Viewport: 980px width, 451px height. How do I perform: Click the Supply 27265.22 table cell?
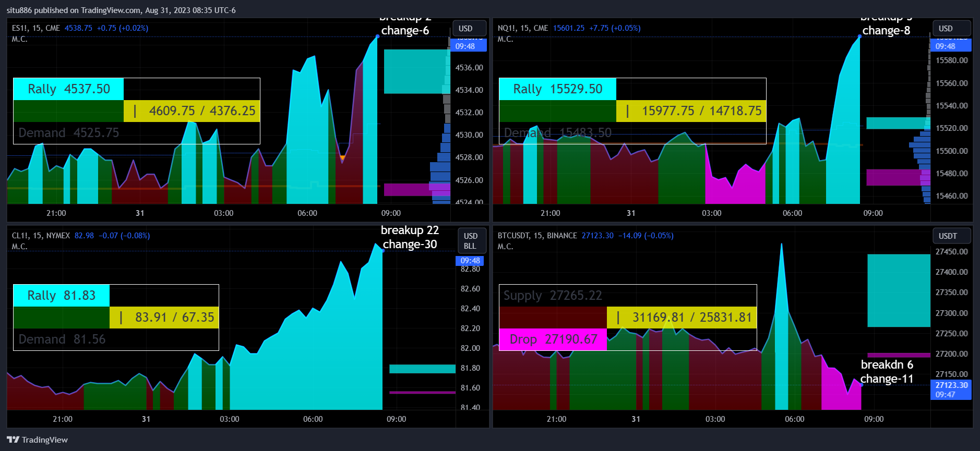[x=553, y=296]
